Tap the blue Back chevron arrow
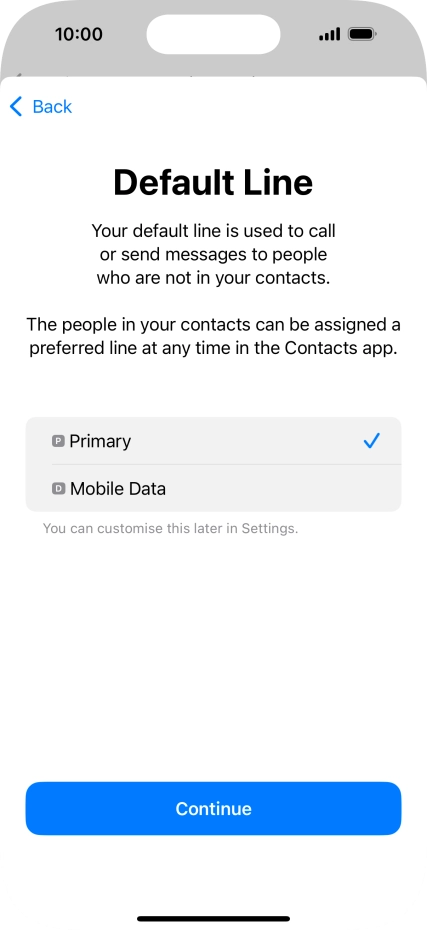Screen dimensions: 427x930 (x=16, y=107)
